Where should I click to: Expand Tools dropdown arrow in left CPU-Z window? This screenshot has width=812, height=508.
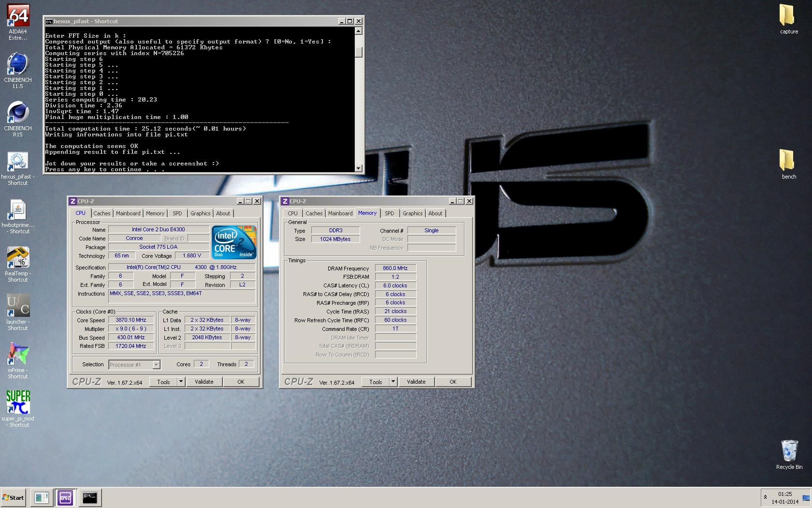[181, 382]
